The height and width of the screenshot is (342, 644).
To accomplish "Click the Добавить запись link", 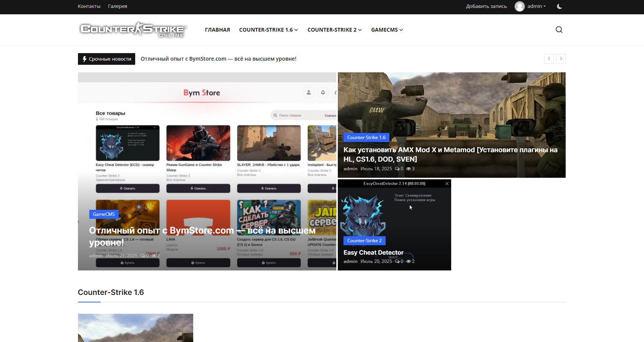I will [x=486, y=6].
